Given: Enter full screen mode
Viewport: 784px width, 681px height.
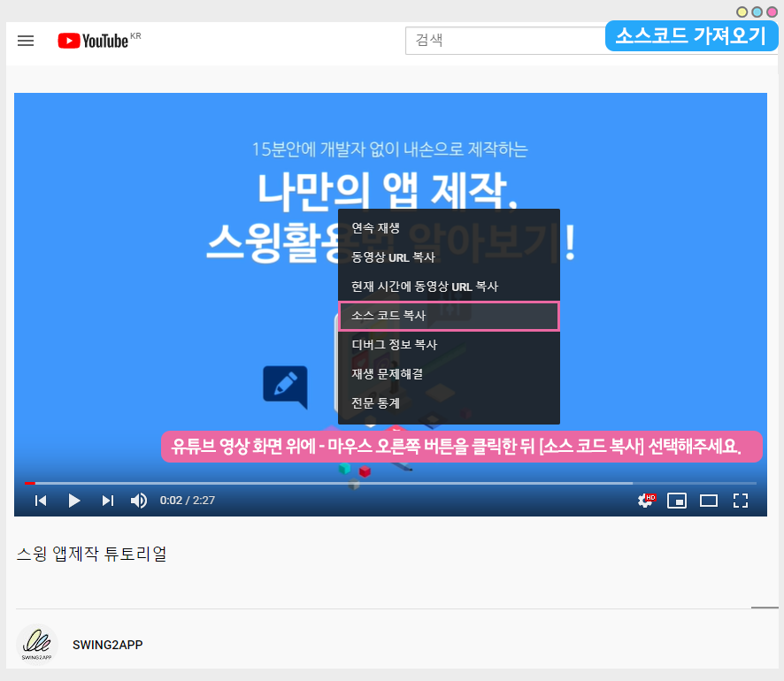Looking at the screenshot, I should [x=741, y=501].
